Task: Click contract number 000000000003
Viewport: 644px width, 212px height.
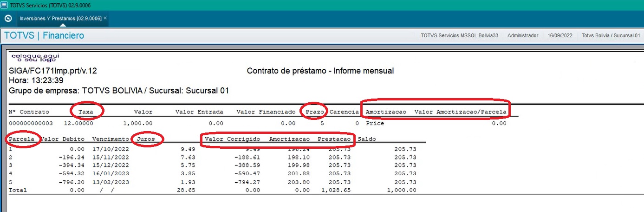Action: coord(31,124)
